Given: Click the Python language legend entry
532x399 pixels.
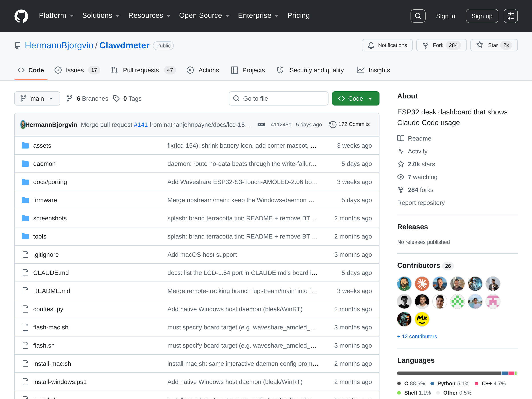Looking at the screenshot, I should point(450,383).
